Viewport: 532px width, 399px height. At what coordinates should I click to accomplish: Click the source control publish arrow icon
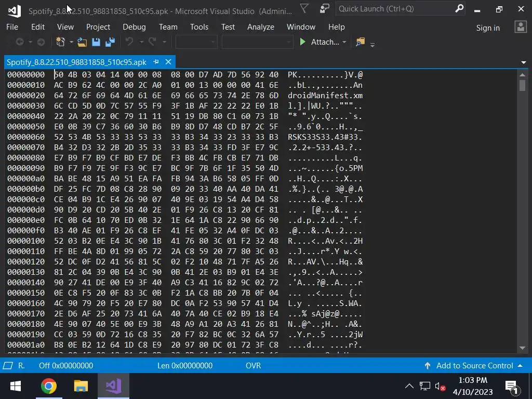[x=428, y=365]
